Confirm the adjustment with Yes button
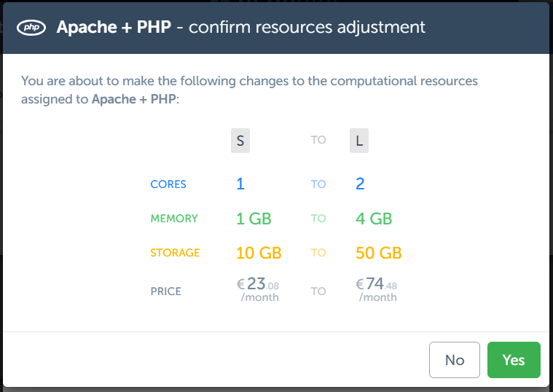 click(x=514, y=360)
